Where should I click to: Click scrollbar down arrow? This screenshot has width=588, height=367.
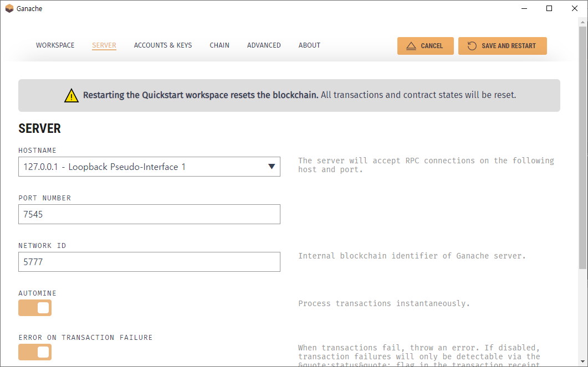coord(582,362)
